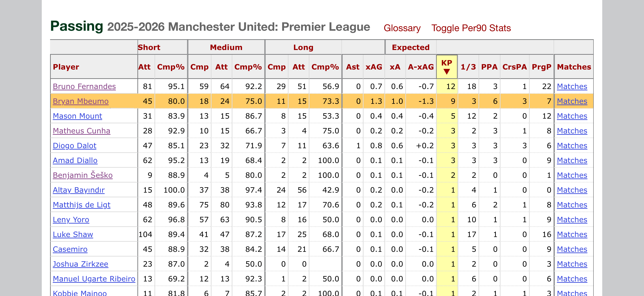644x296 pixels.
Task: Select the Benjamin Šeško name link
Action: coord(83,175)
